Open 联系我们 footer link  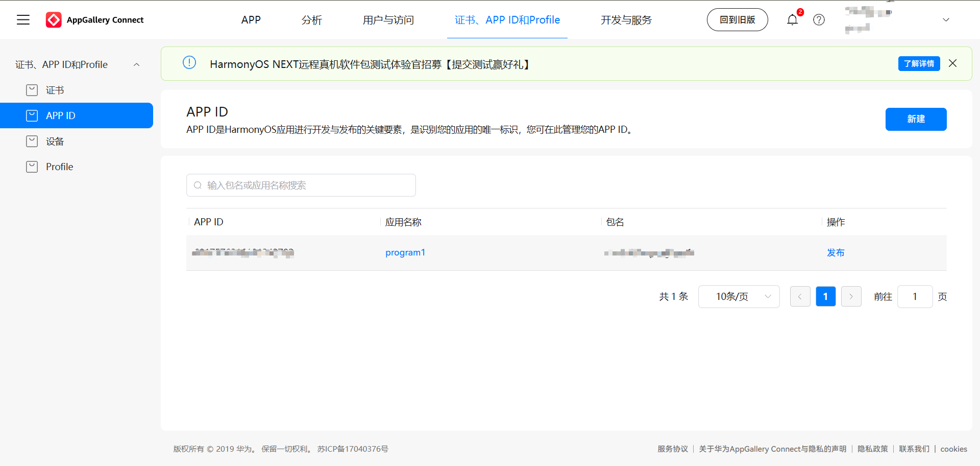914,449
